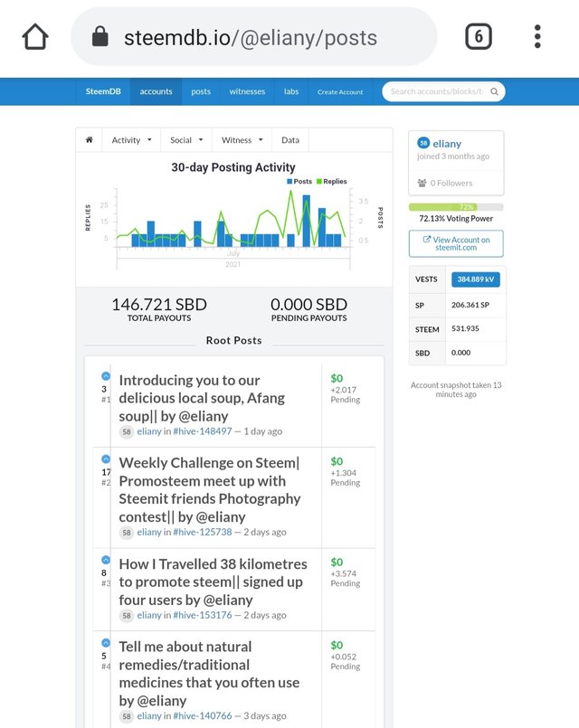
Task: Click #hive-140766 community link
Action: pyautogui.click(x=202, y=716)
